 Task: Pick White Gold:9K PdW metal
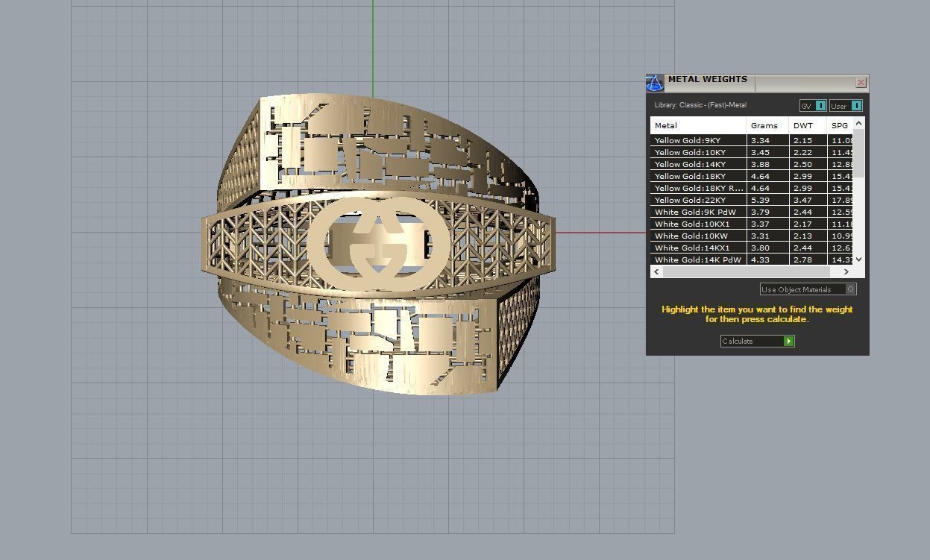pyautogui.click(x=751, y=212)
